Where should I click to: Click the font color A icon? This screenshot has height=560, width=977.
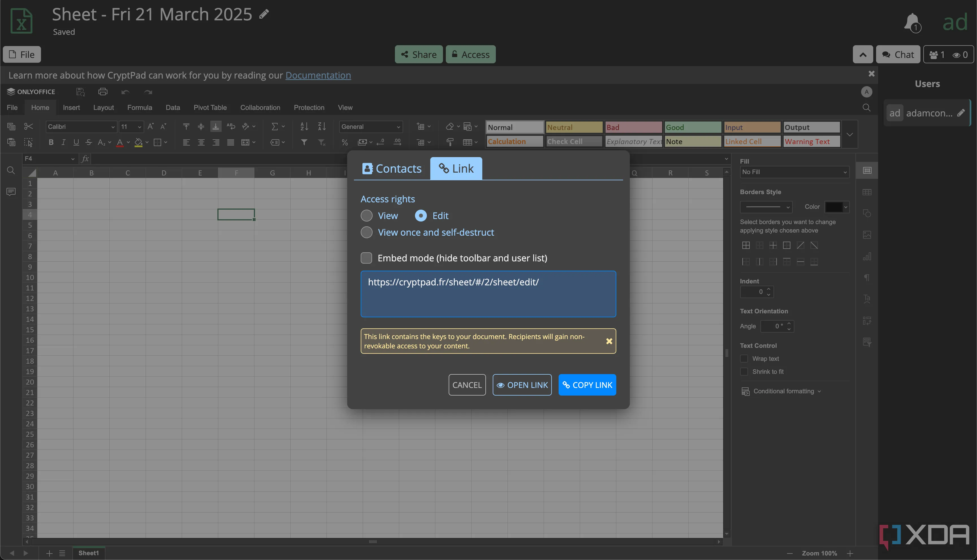click(x=120, y=142)
